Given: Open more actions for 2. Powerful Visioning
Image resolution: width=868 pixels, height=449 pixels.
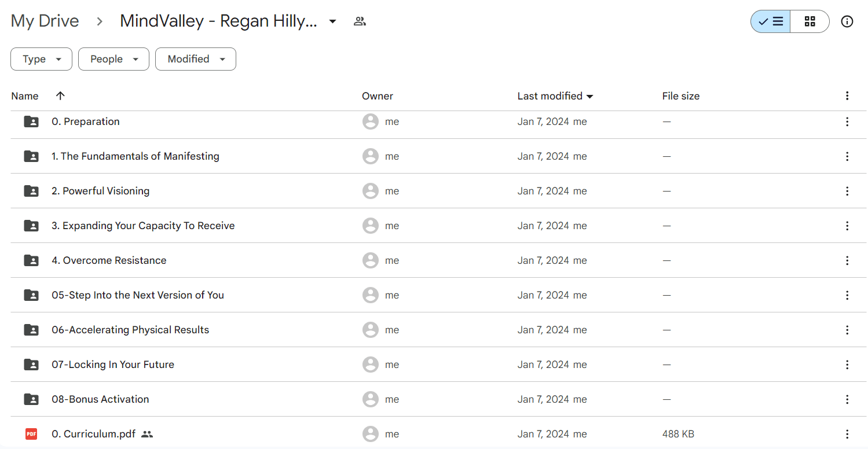Looking at the screenshot, I should pyautogui.click(x=847, y=191).
